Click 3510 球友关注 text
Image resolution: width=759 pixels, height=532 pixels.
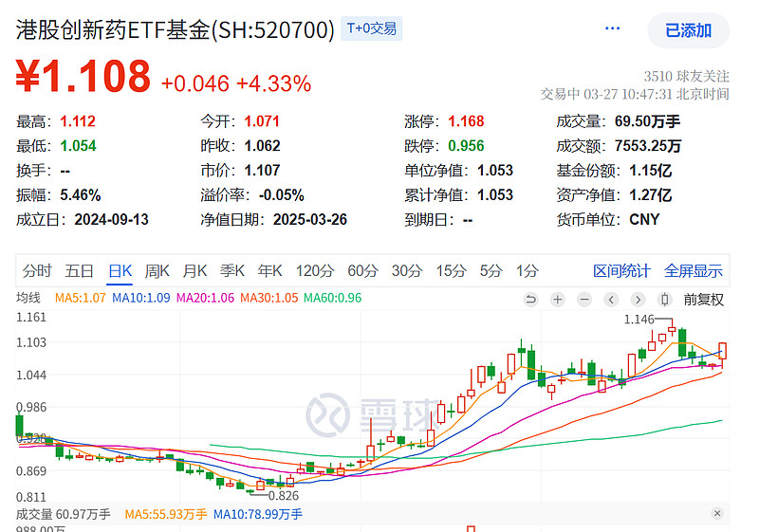[x=686, y=77]
